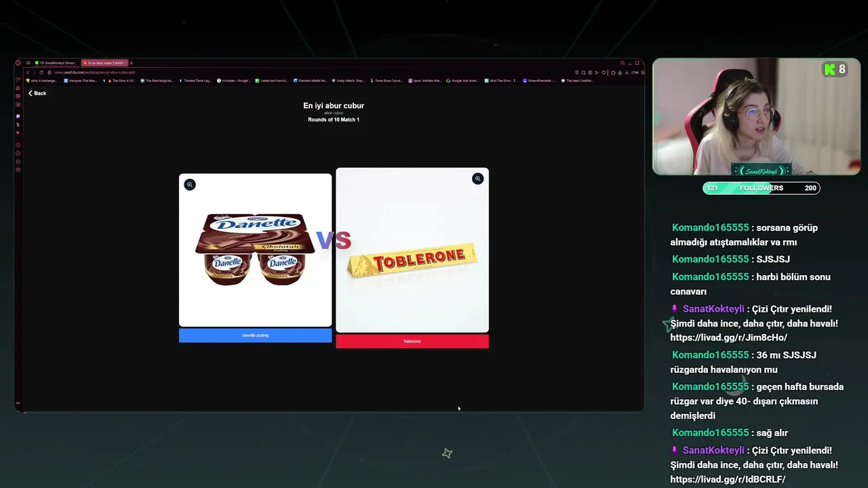Screen dimensions: 868x488
Task: Open the Twisted Tarot Leg... bookmark
Action: [195, 81]
